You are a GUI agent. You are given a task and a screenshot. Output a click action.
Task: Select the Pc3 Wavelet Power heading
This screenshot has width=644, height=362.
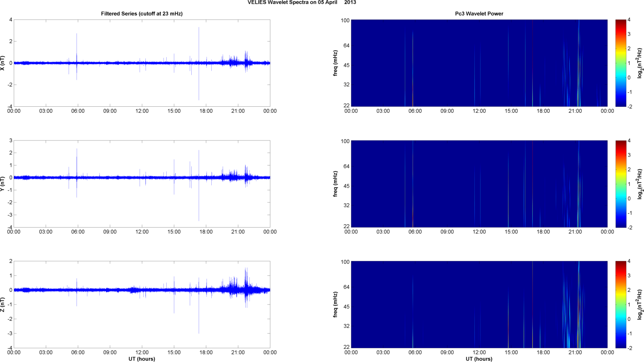tap(479, 14)
